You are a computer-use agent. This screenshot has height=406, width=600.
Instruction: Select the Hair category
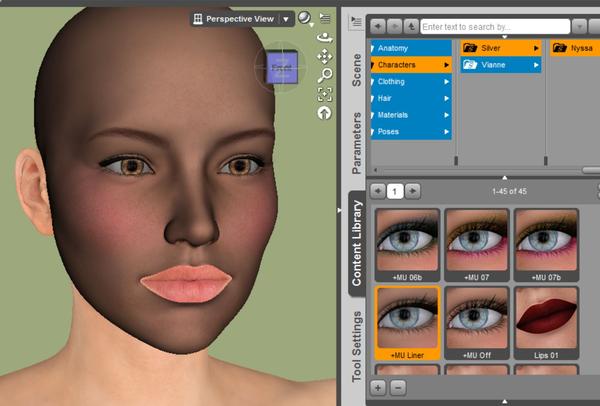[411, 98]
